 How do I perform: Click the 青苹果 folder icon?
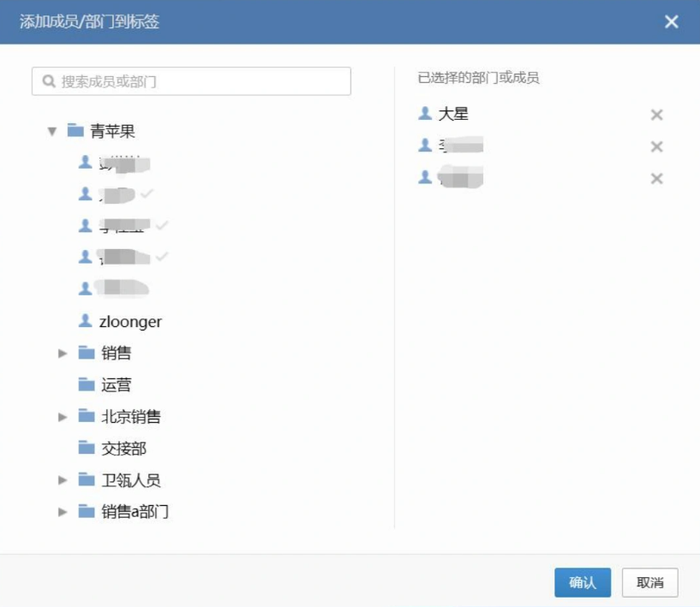click(x=75, y=131)
